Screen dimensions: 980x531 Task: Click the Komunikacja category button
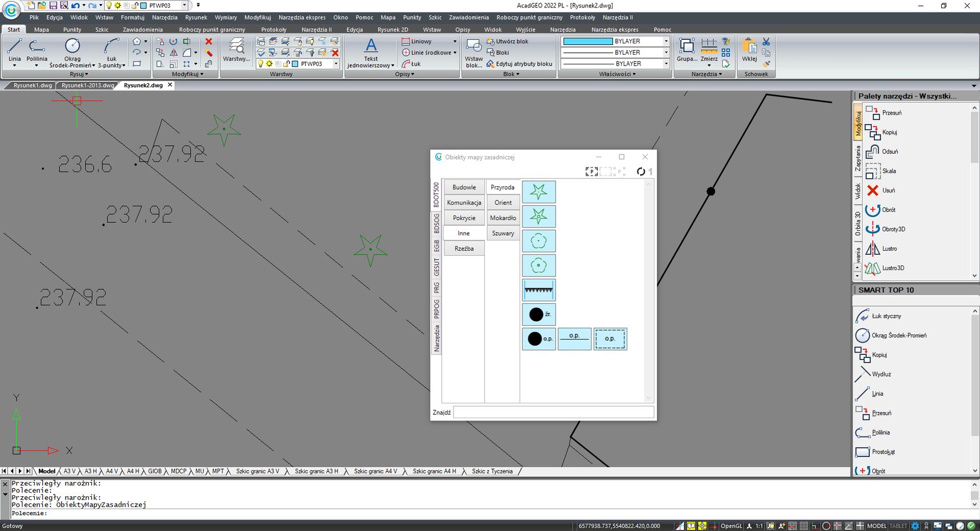[464, 202]
